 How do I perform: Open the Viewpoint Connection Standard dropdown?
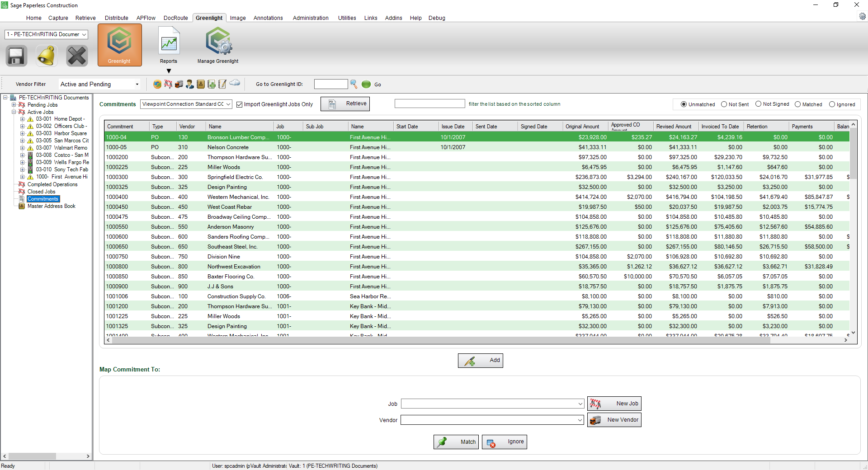pyautogui.click(x=228, y=104)
